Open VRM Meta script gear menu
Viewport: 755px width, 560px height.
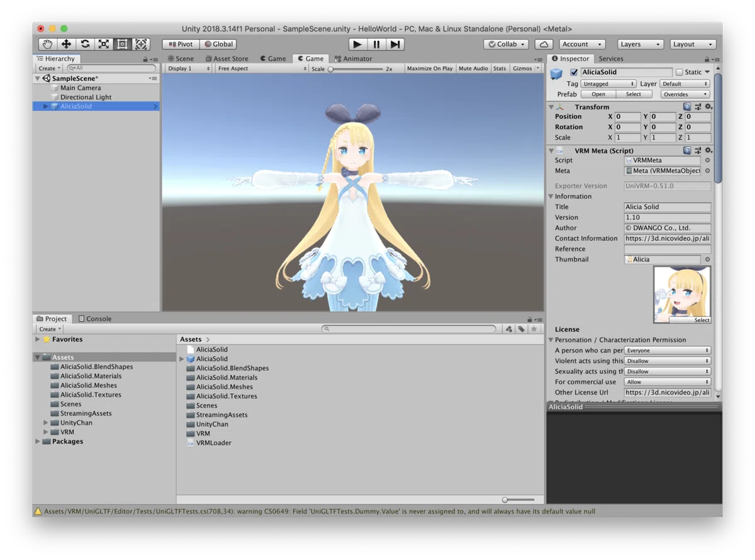tap(708, 150)
